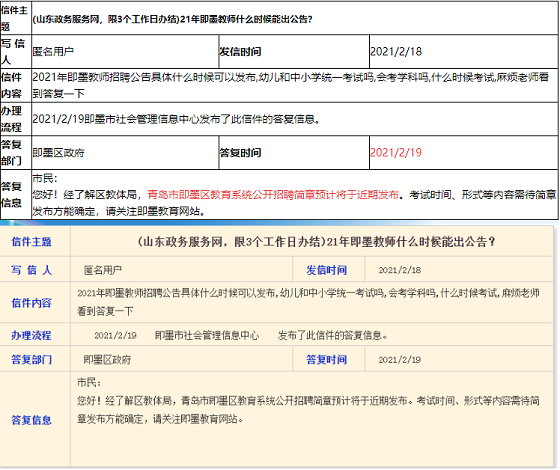Click the top letter subject title text

[x=172, y=19]
